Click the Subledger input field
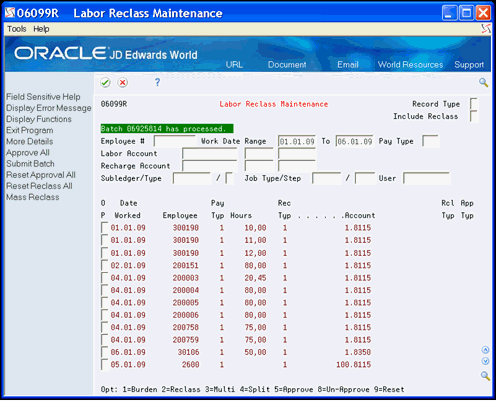This screenshot has width=496, height=401. pyautogui.click(x=192, y=178)
